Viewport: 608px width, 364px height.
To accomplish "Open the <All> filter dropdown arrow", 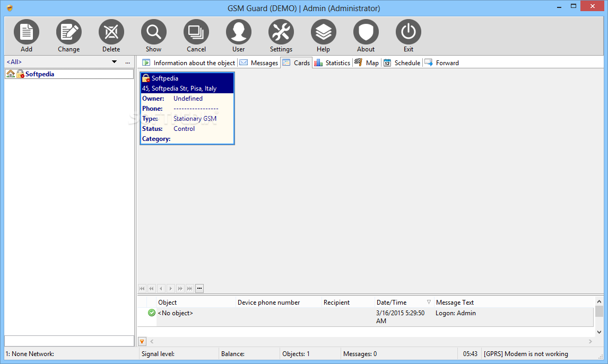I will coord(115,62).
